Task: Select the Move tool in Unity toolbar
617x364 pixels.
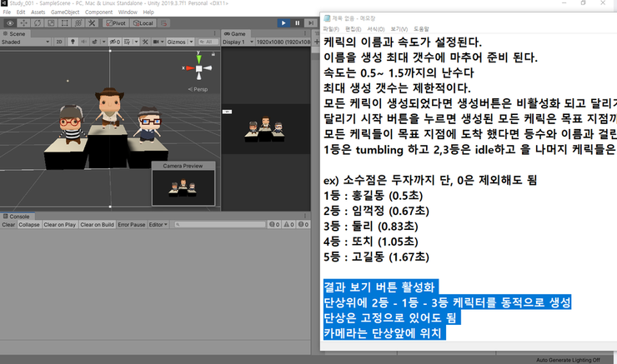Action: 23,23
